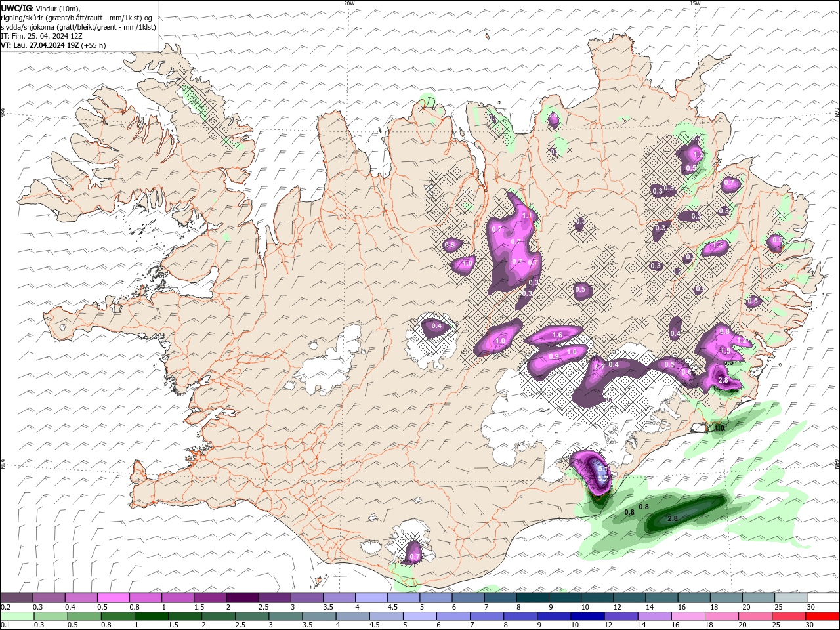Image resolution: width=840 pixels, height=630 pixels.
Task: Select the 'VT: Lau. 27.04.2024 19Z (+55 h)' line
Action: [x=53, y=45]
